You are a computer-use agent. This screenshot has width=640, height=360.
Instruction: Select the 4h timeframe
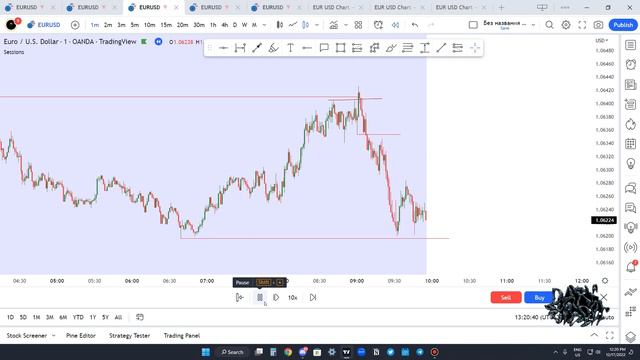(x=224, y=25)
